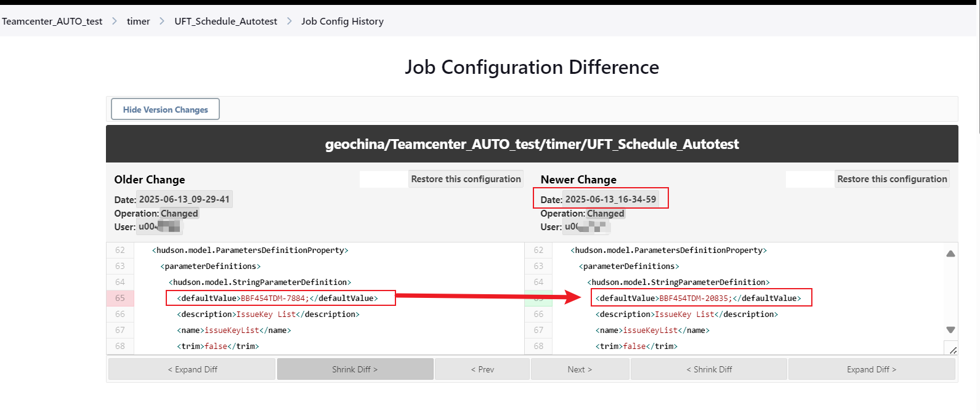Click line number 68 in older pane
The height and width of the screenshot is (413, 980).
click(120, 346)
